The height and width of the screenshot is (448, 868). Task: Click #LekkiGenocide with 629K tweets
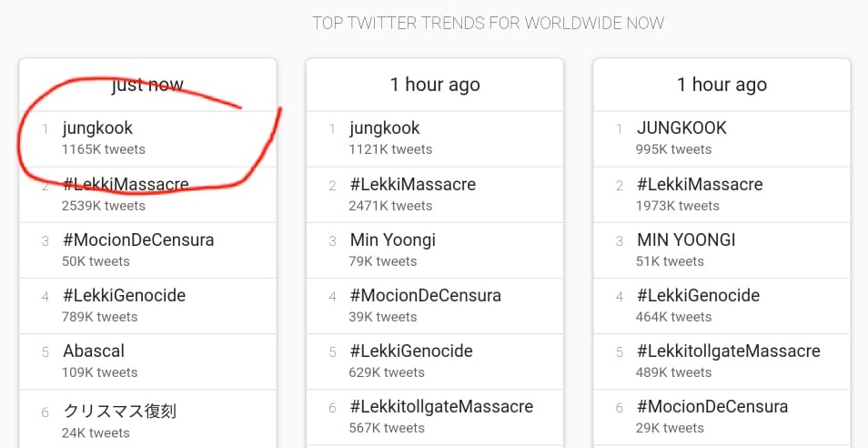point(410,351)
